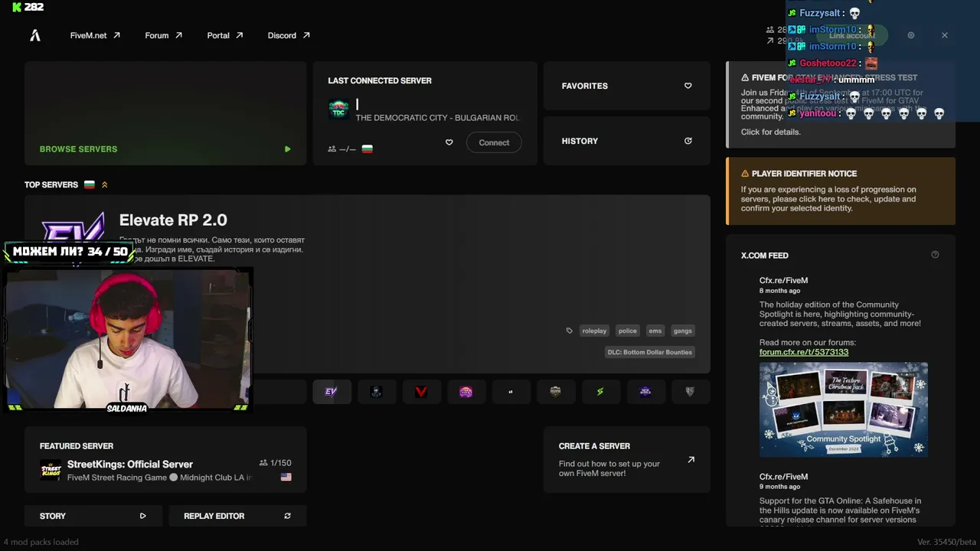Open the FiveM for GTAV Enhanced stress test notice
This screenshot has width=980, height=551.
click(x=841, y=104)
